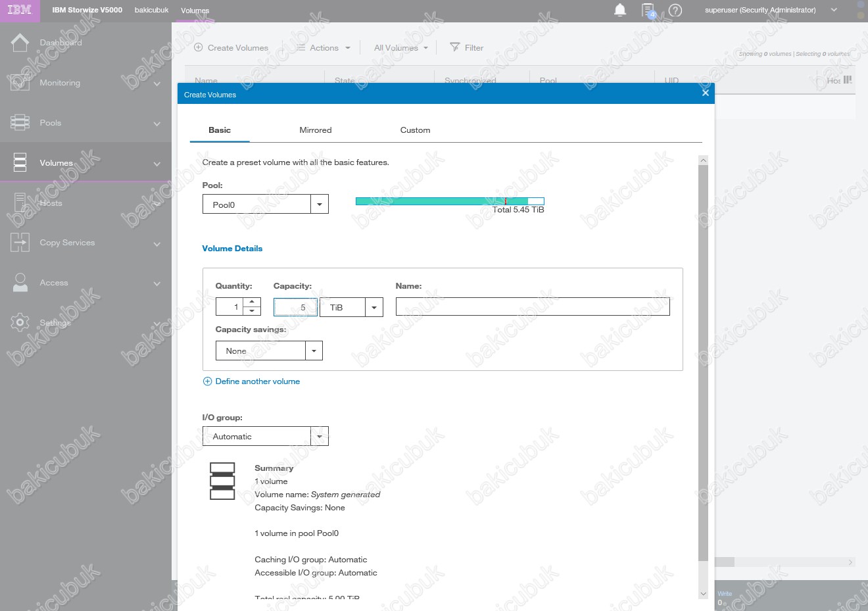Click the Synchronized column header

[470, 81]
